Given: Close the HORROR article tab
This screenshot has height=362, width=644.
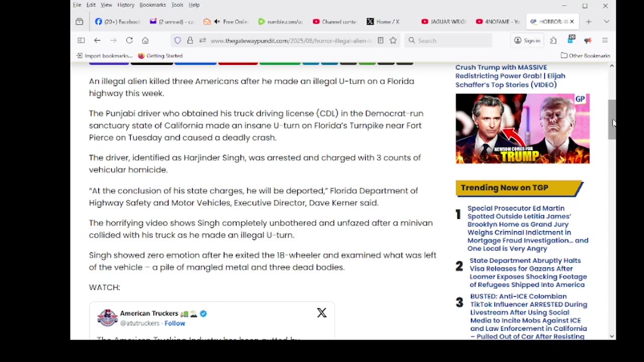Looking at the screenshot, I should pyautogui.click(x=572, y=22).
